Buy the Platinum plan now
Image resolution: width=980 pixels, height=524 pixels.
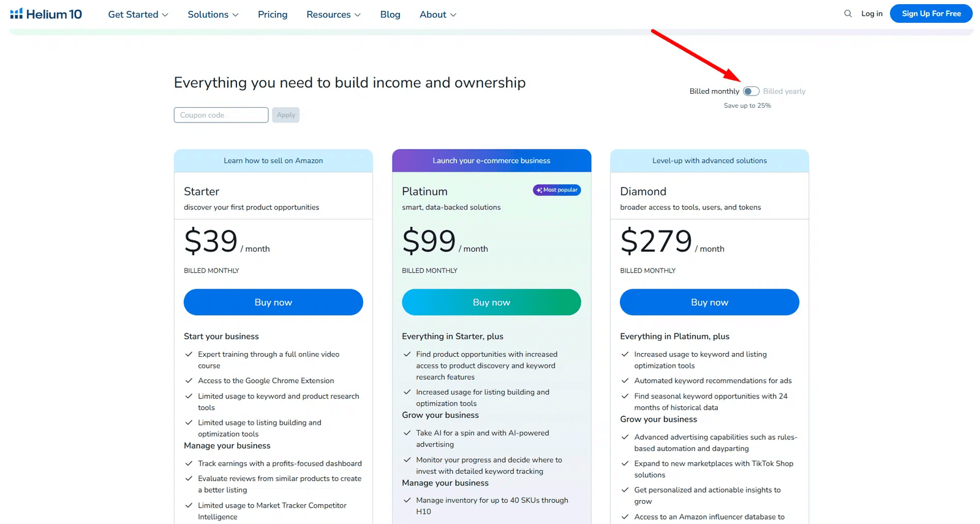(491, 302)
